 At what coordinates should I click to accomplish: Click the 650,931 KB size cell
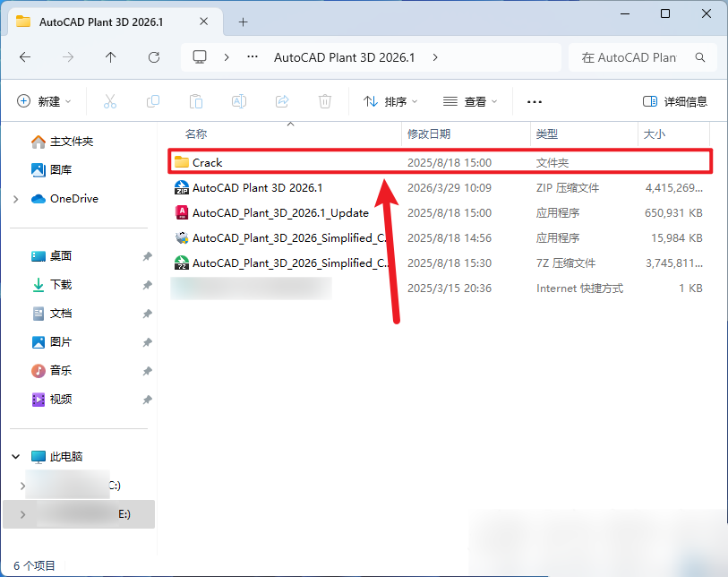tap(673, 212)
